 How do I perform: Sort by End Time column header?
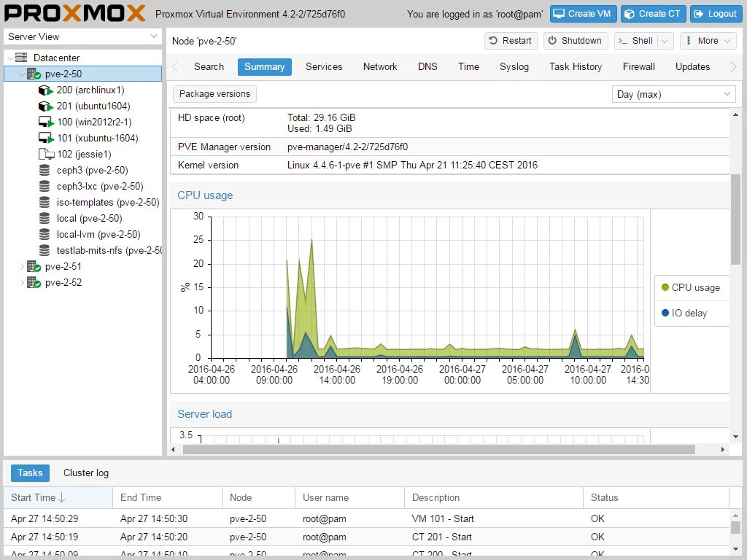click(167, 497)
